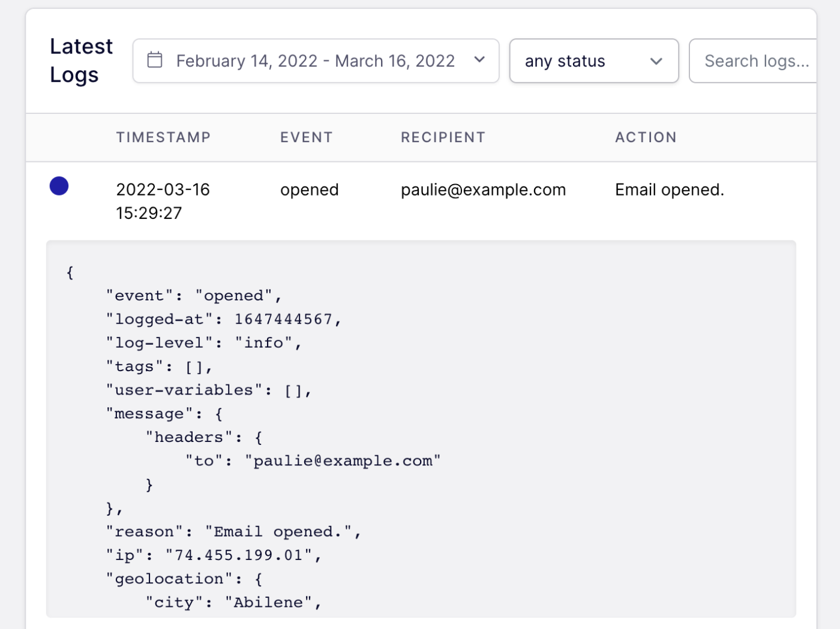Click the 'Email opened.' action text
This screenshot has height=629, width=840.
pos(669,190)
